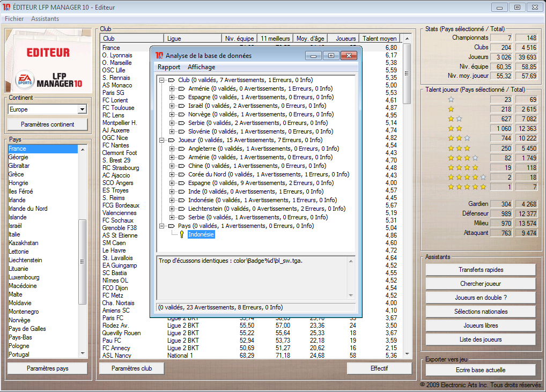This screenshot has height=392, width=546.
Task: Open the Assistants menu
Action: coord(45,19)
